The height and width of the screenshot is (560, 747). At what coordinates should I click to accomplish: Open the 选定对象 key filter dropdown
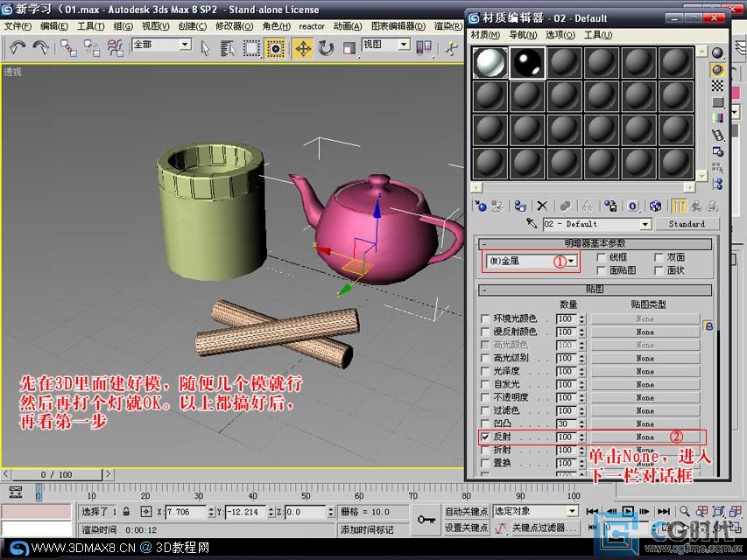[x=572, y=511]
